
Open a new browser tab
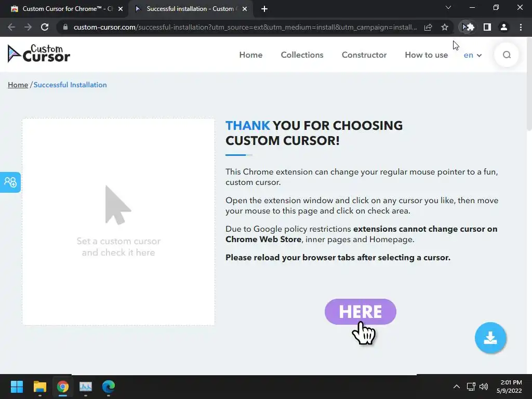(264, 9)
